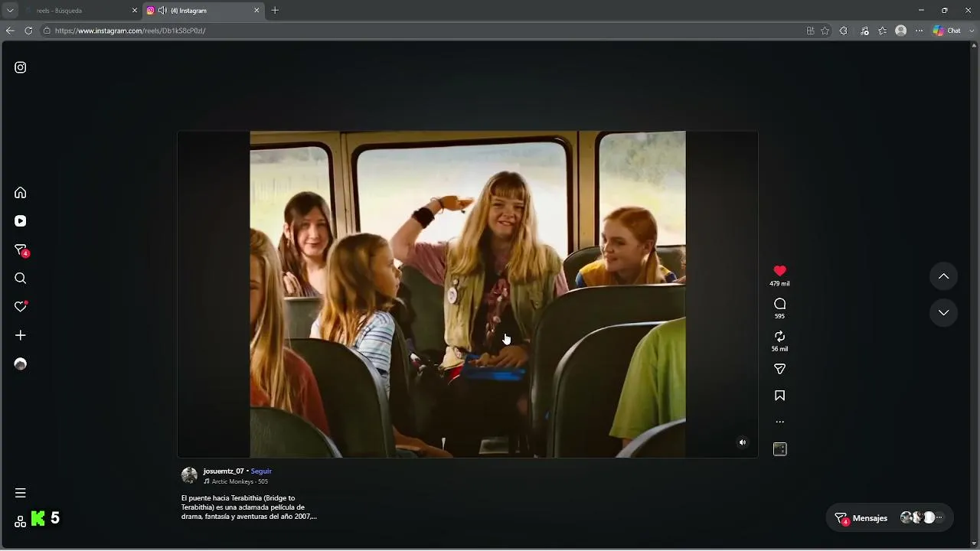Open the browser tab list dropdown

[10, 11]
